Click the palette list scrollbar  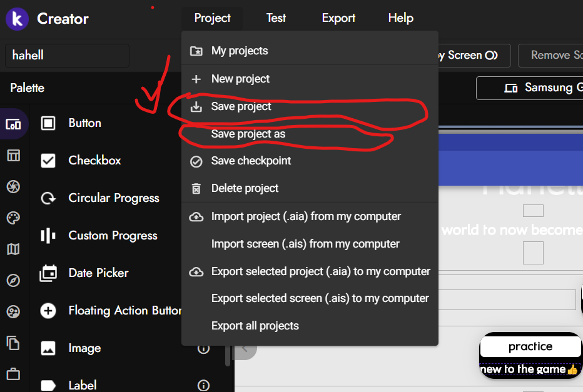[x=228, y=355]
